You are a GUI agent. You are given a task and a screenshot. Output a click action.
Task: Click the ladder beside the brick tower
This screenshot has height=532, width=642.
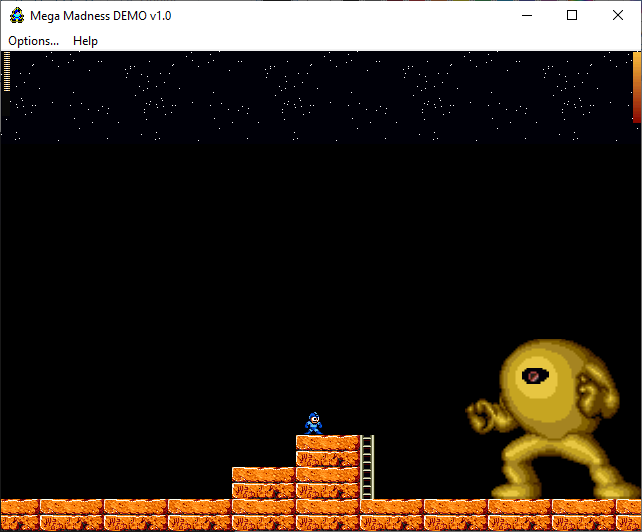click(x=367, y=467)
